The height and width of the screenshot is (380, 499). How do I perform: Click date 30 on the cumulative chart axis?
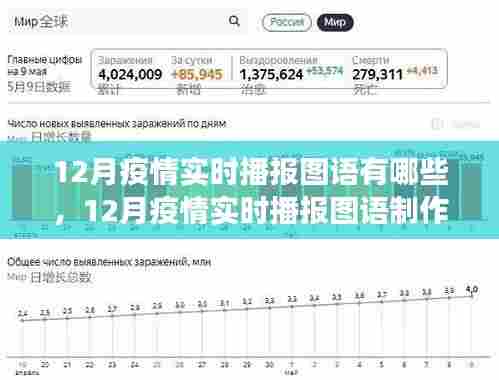(x=269, y=365)
